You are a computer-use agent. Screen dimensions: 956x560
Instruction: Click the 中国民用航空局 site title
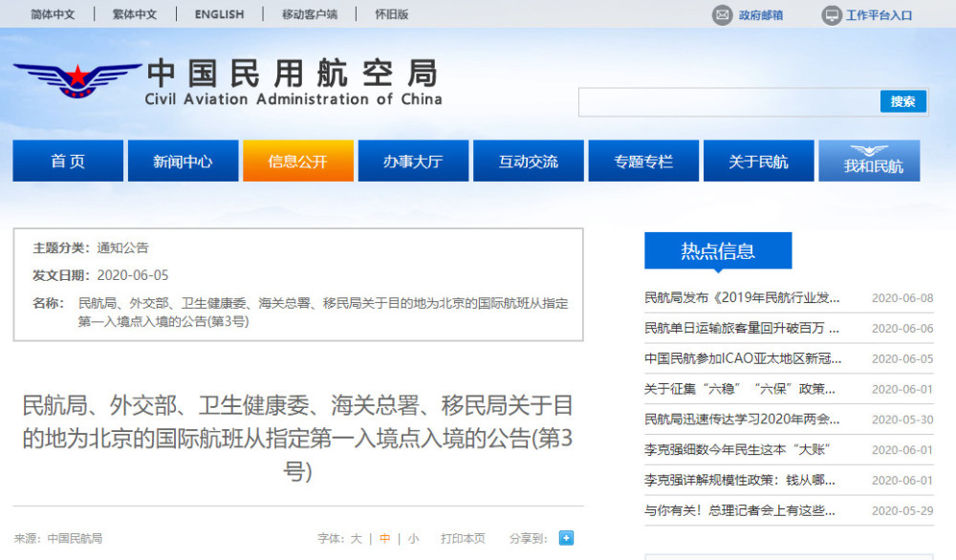click(x=293, y=74)
